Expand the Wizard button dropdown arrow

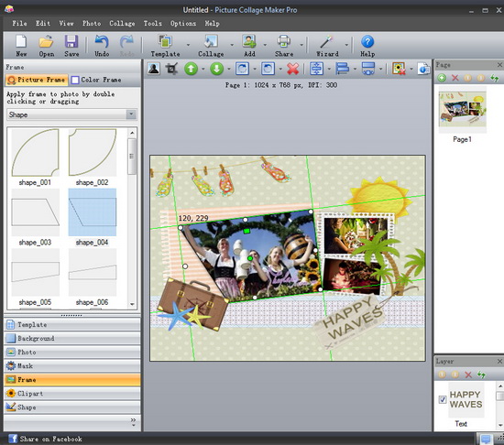point(346,45)
